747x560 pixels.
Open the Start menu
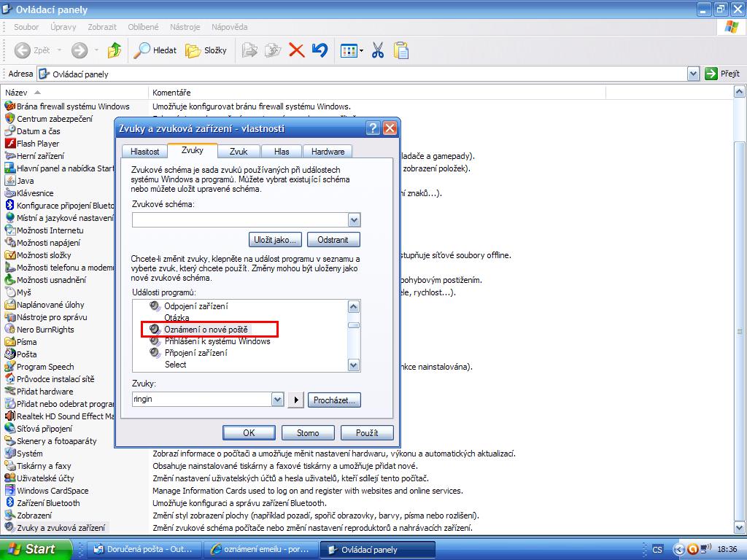click(x=35, y=549)
